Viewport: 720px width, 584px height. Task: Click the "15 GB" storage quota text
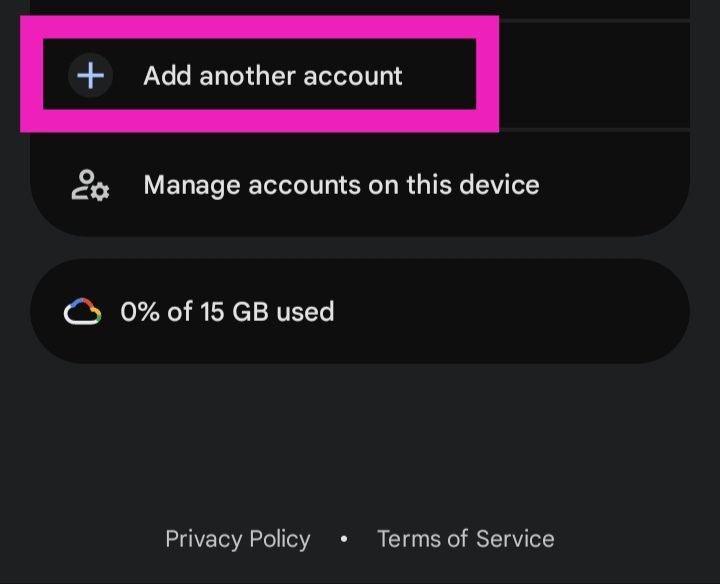(234, 312)
